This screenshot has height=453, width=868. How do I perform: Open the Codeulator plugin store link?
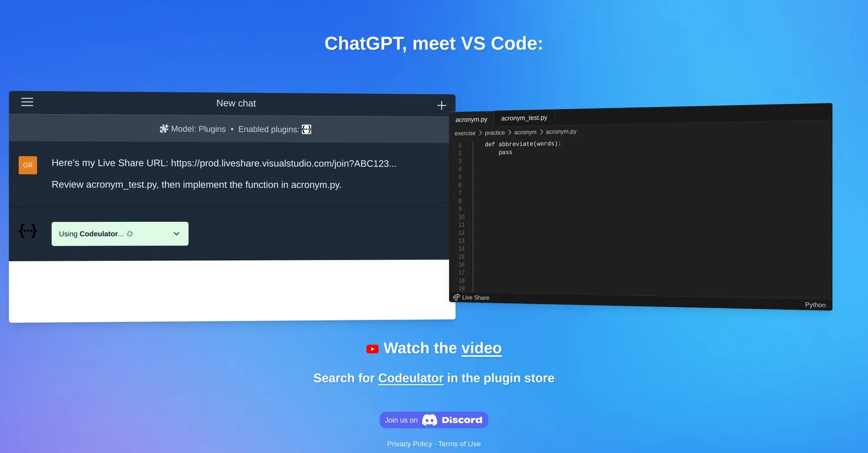click(x=411, y=378)
